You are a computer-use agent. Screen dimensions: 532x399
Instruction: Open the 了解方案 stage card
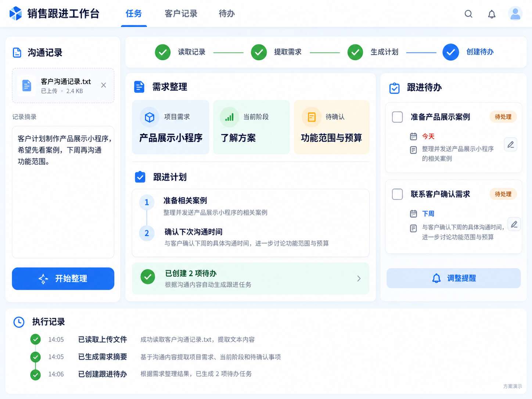tap(251, 127)
